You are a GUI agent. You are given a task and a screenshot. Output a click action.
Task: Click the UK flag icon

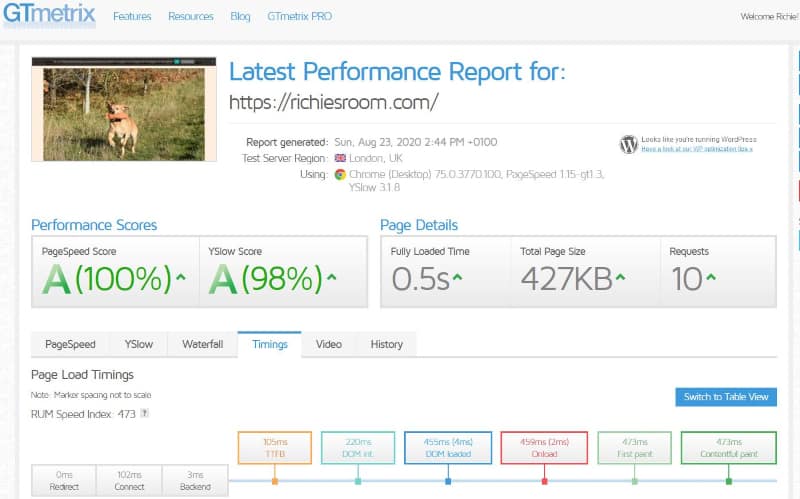[x=340, y=158]
